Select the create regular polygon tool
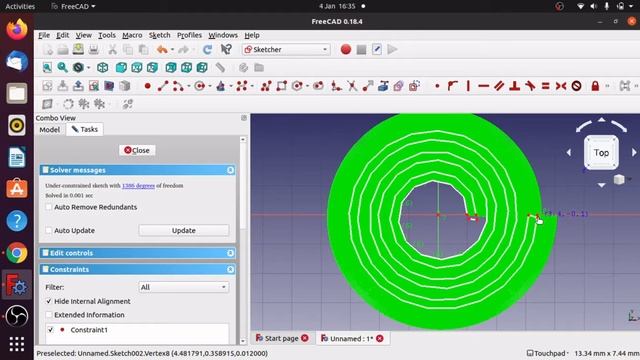 tap(298, 86)
